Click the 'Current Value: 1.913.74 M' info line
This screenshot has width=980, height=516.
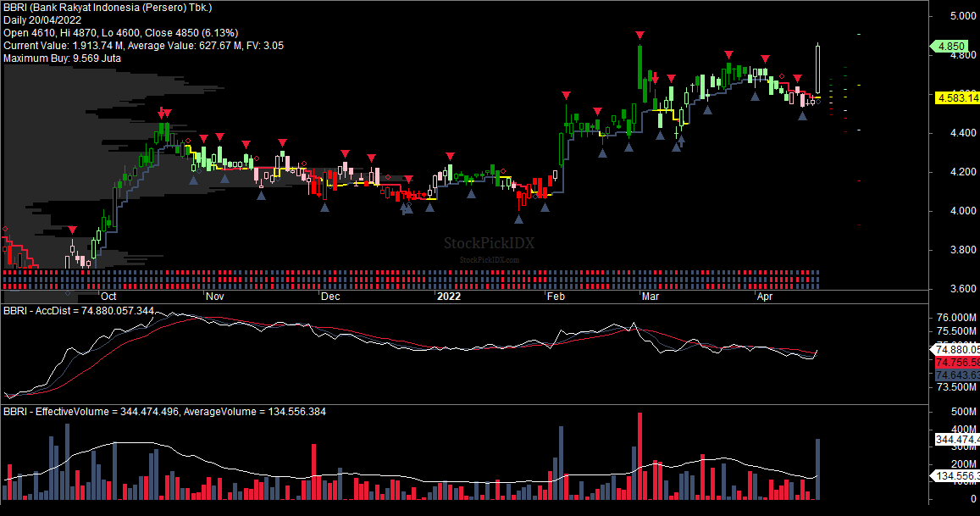coord(143,46)
